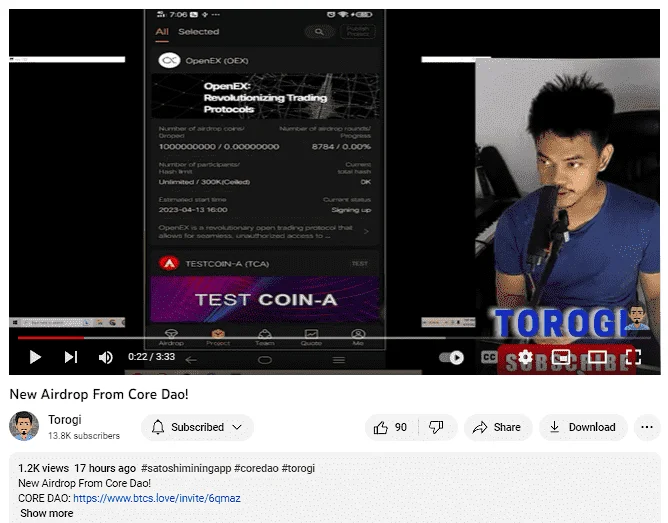Click the 0:22 / 3:33 time display

point(152,356)
